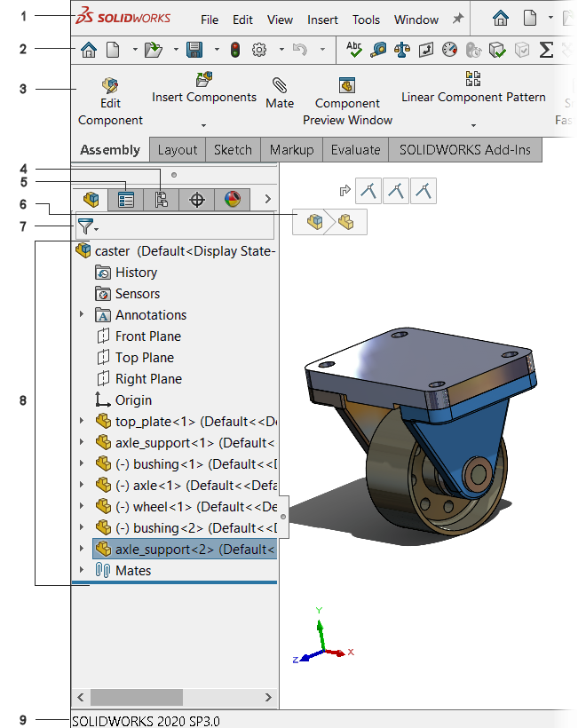Screen dimensions: 578x728
Task: Click the horizontal scrollbar in tree panel
Action: point(136,697)
